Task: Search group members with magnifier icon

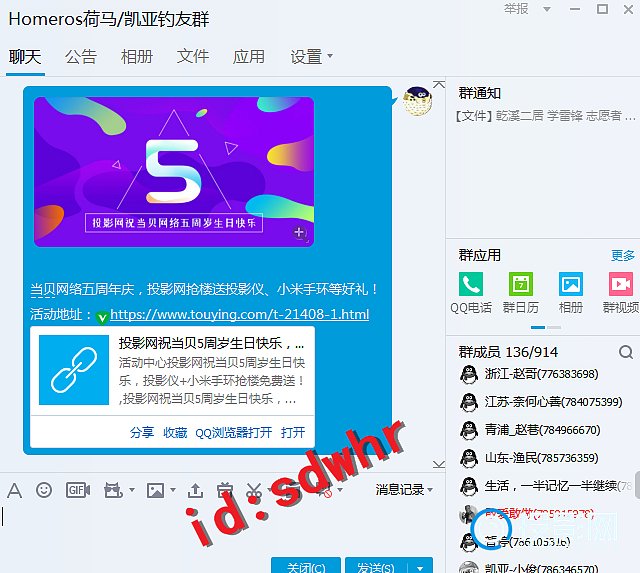Action: click(626, 351)
